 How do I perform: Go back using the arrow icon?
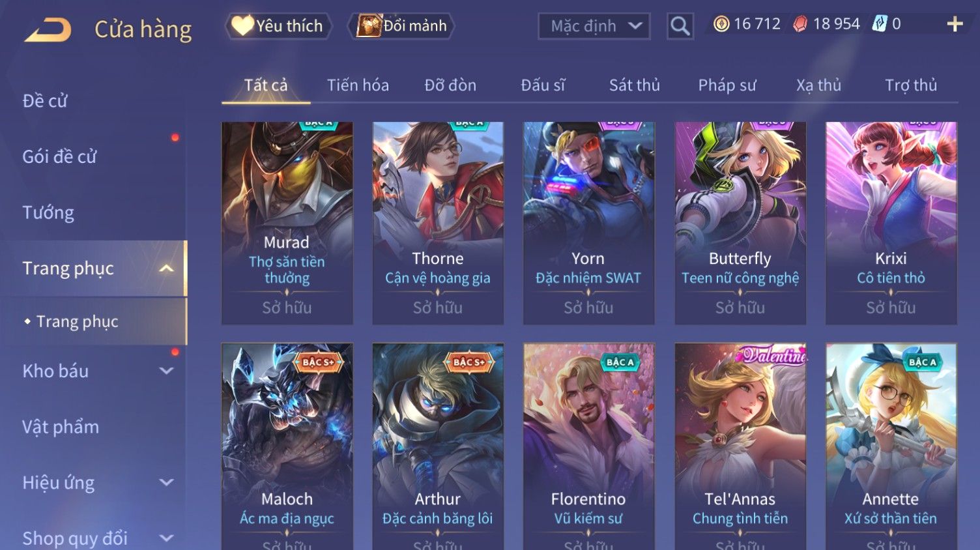point(48,30)
